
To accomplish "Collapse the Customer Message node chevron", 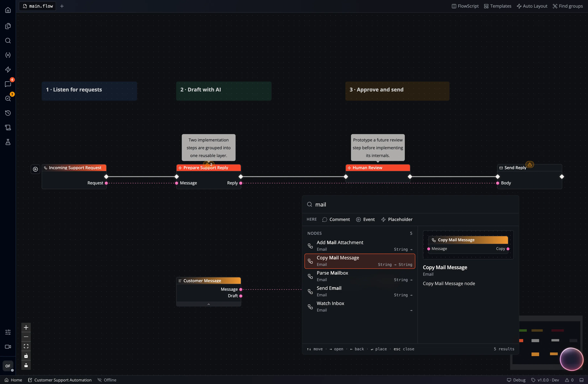I will 209,304.
